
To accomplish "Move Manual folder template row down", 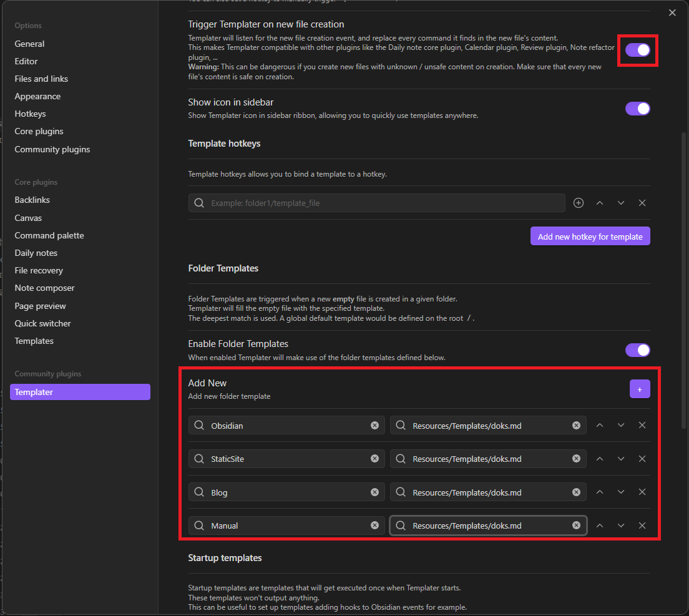I will pos(620,526).
